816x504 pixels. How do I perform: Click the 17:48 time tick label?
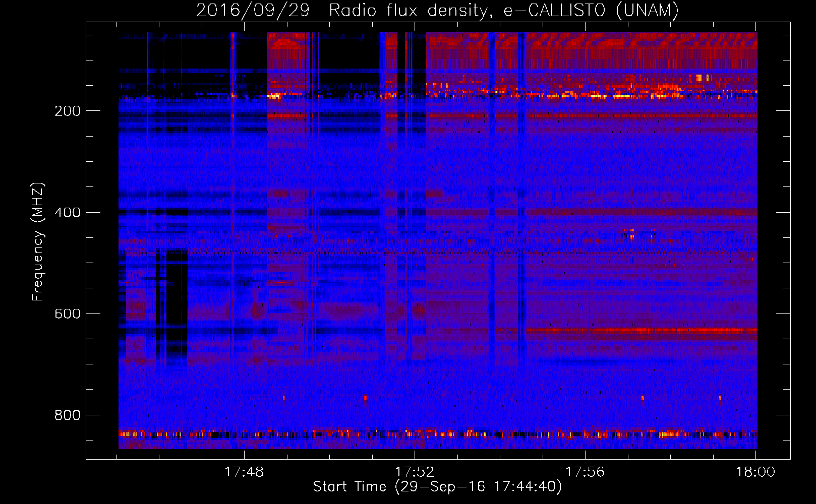(244, 472)
